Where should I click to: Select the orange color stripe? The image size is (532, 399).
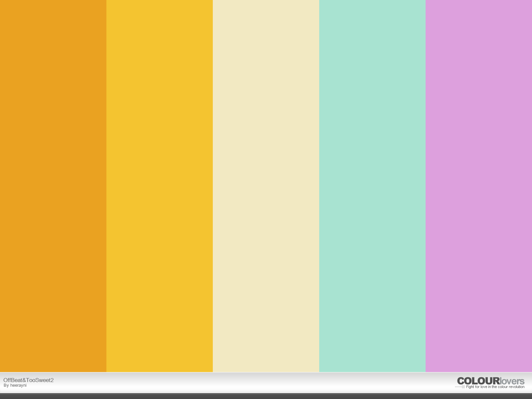(53, 186)
